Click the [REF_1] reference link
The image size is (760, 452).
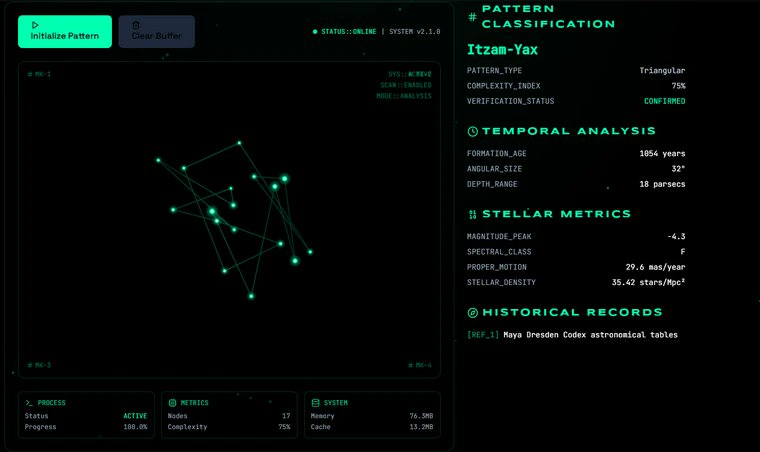(483, 335)
